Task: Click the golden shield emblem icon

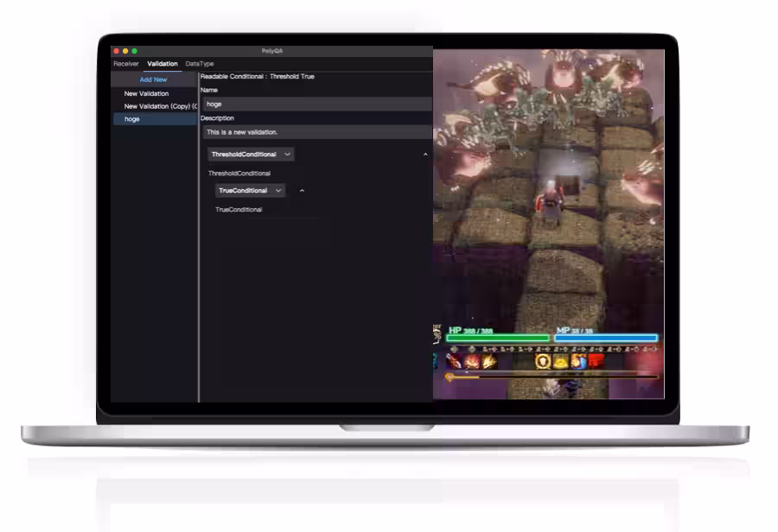Action: [x=543, y=361]
